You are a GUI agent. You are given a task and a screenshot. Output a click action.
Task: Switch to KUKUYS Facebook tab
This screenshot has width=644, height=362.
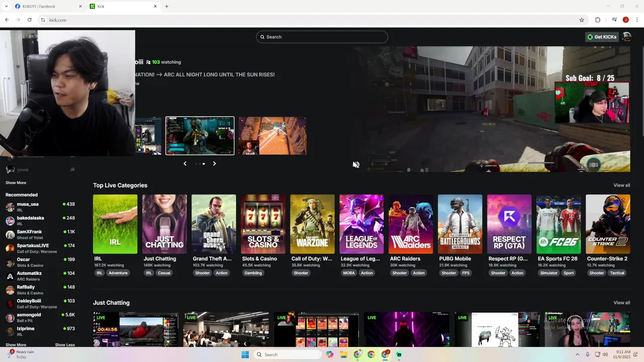(x=47, y=7)
